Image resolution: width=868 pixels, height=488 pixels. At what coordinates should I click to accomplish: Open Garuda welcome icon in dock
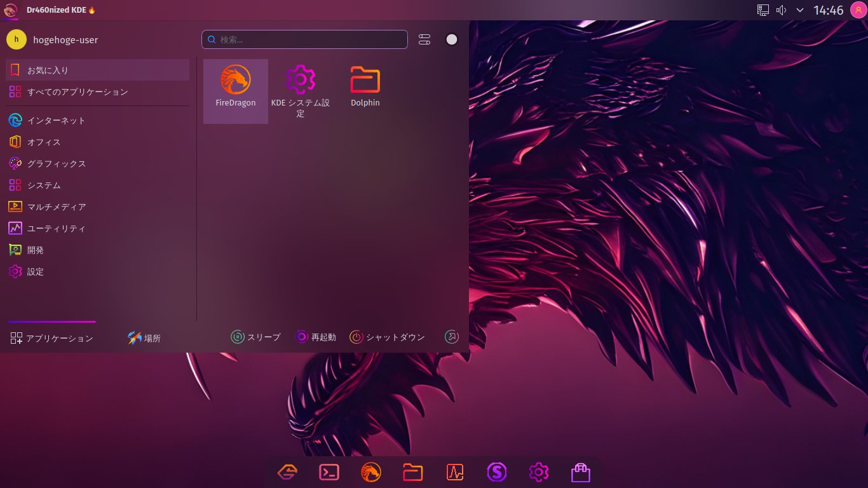coord(287,472)
